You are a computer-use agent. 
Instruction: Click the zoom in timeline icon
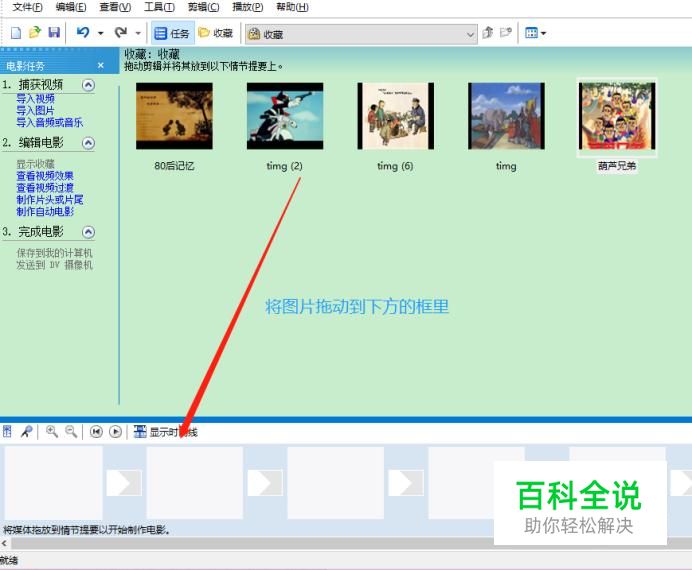pos(52,431)
